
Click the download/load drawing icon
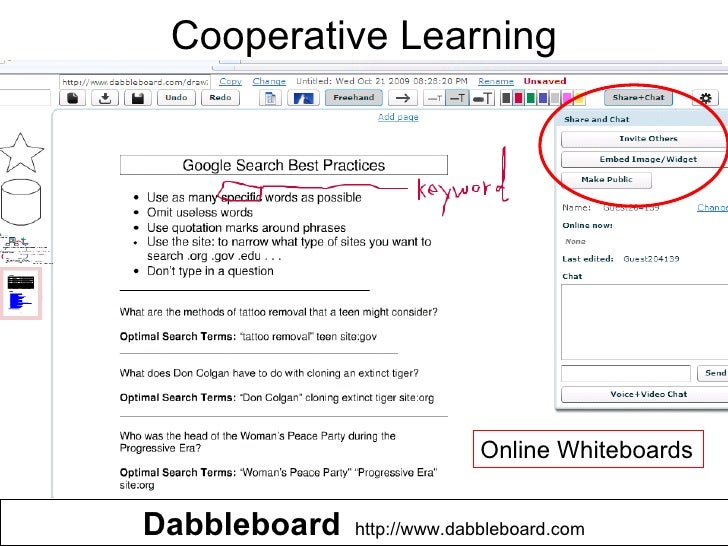click(105, 98)
